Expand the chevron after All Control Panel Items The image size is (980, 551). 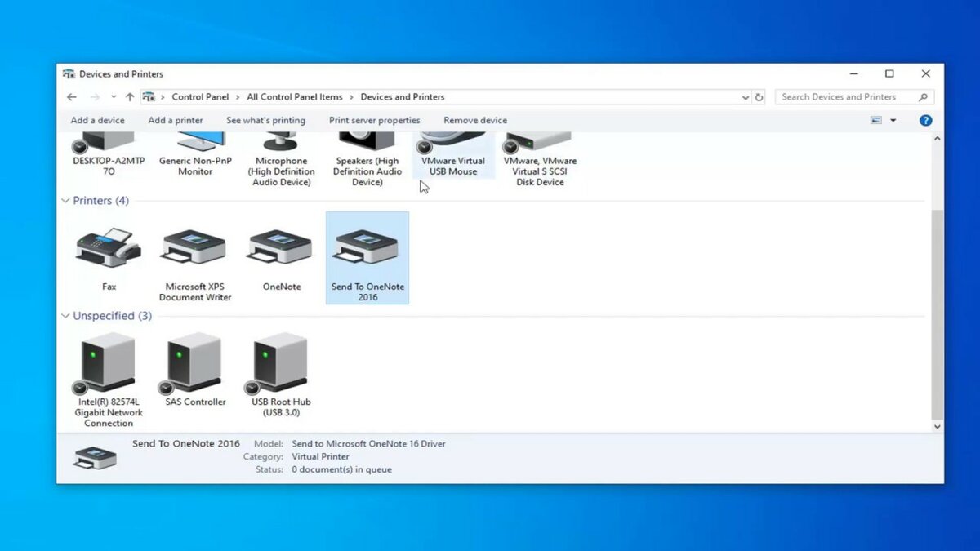pos(352,96)
